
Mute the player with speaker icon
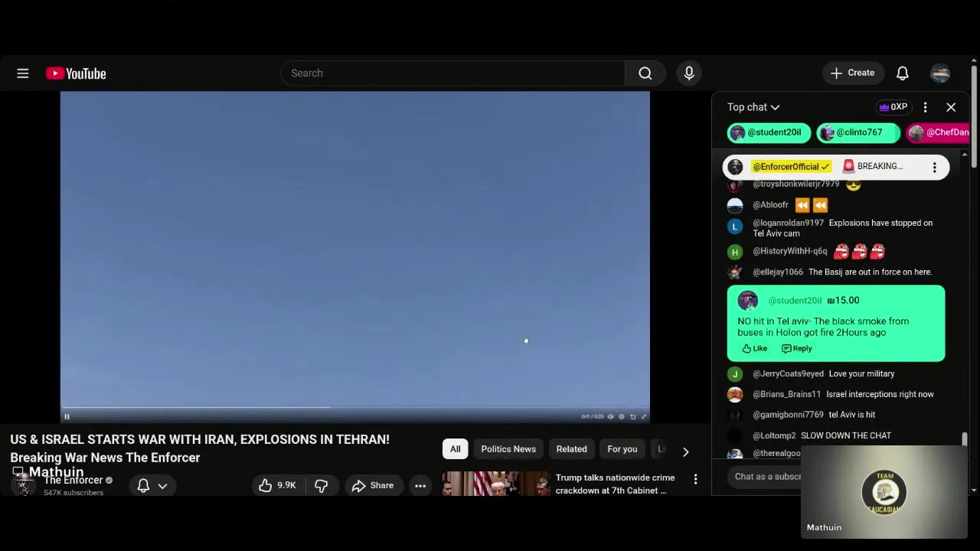click(610, 416)
